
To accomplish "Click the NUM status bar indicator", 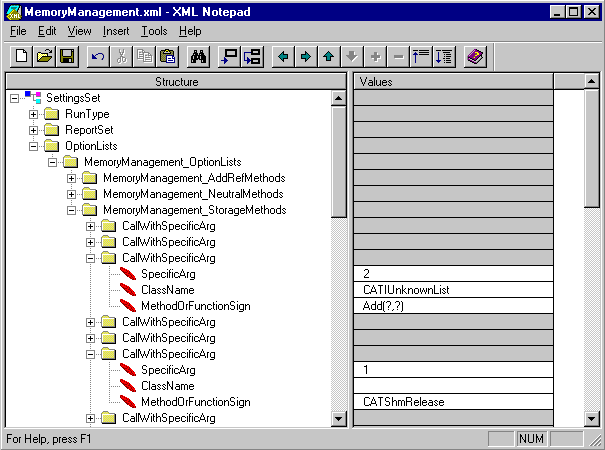I will pyautogui.click(x=531, y=438).
